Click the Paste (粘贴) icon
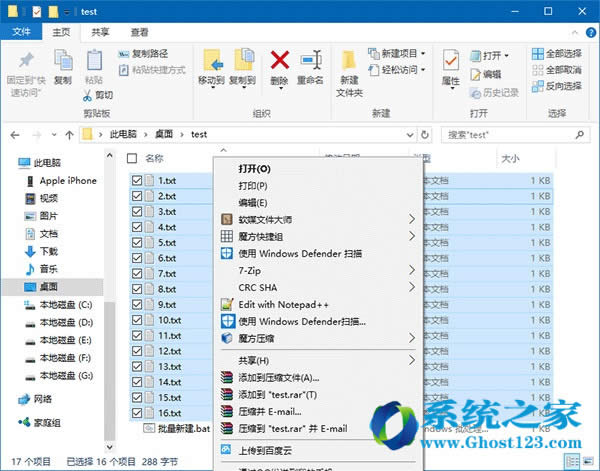The height and width of the screenshot is (471, 600). pyautogui.click(x=93, y=63)
